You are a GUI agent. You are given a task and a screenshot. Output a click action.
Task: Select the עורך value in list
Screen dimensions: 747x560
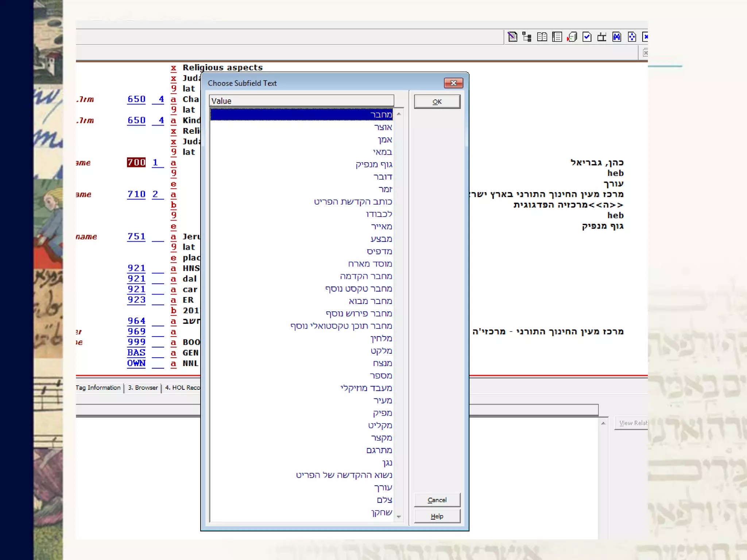[x=383, y=487]
